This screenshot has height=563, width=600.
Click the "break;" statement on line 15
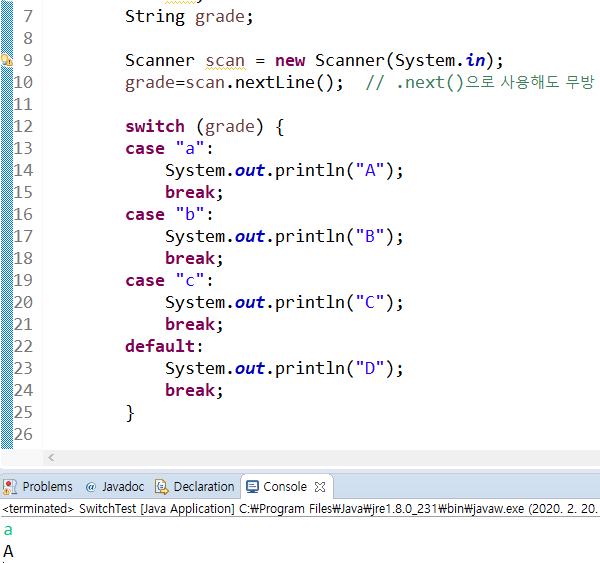point(194,193)
